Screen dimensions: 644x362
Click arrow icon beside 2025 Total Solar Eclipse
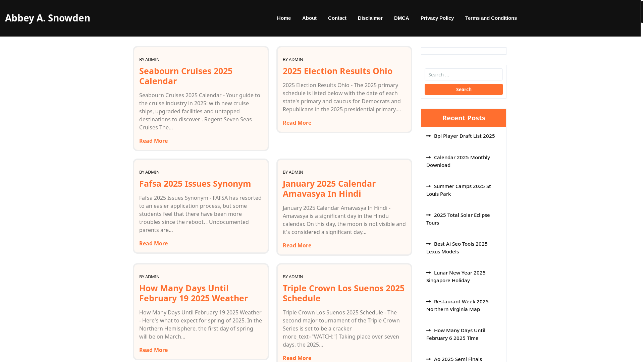tap(428, 215)
